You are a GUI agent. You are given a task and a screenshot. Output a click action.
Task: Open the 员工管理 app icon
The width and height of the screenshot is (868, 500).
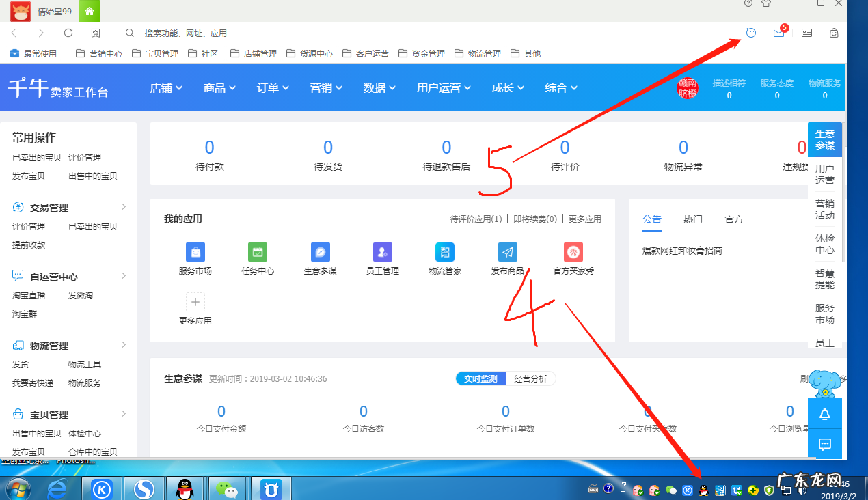381,252
